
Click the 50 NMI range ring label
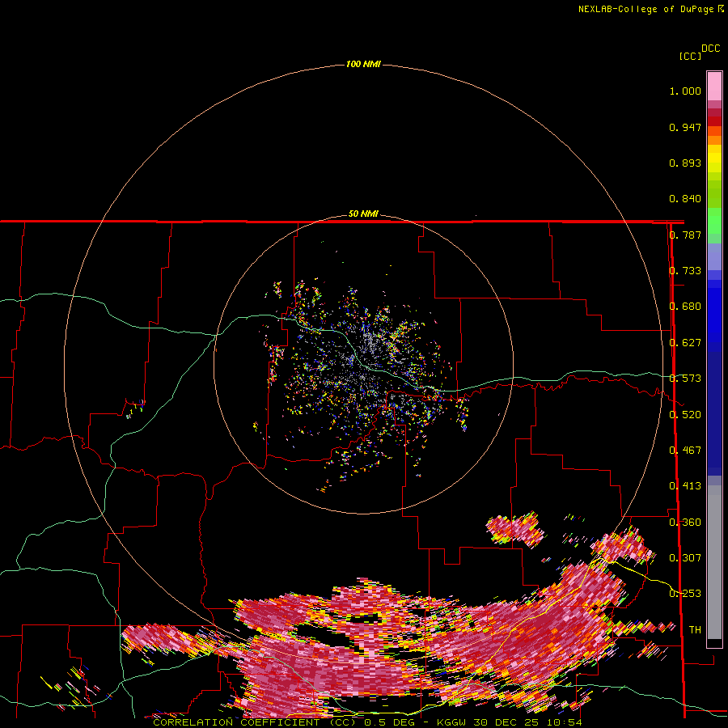click(363, 214)
